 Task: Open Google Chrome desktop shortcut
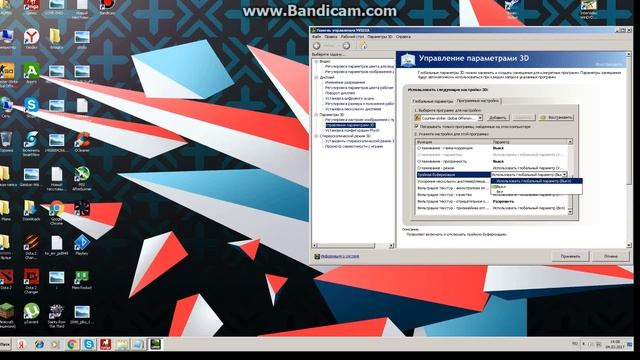(x=57, y=213)
